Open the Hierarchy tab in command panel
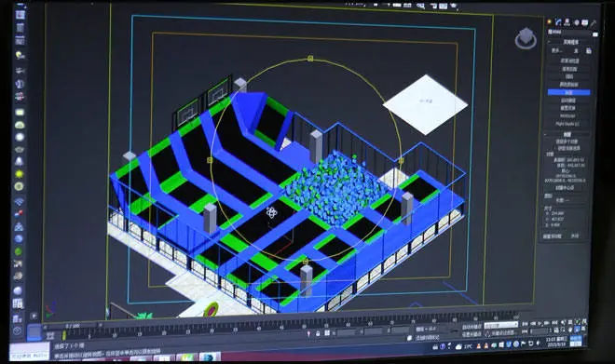 (x=567, y=22)
